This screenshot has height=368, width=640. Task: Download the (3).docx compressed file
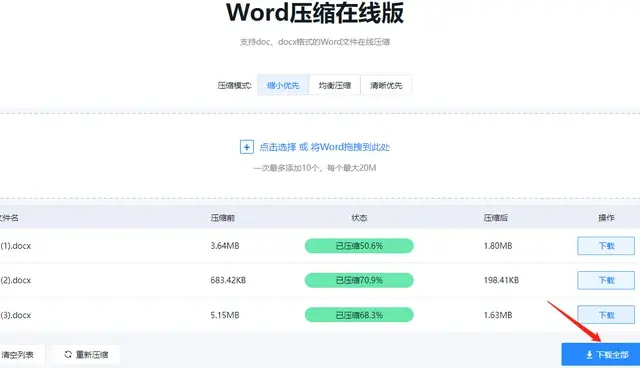[606, 315]
